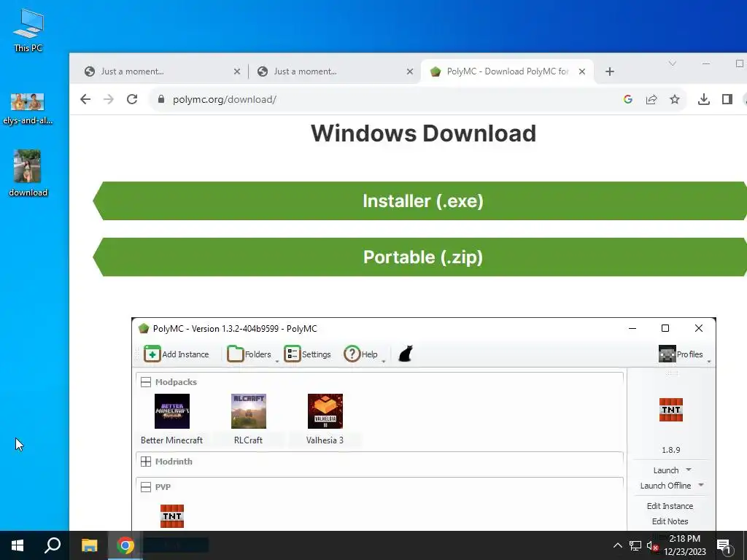The width and height of the screenshot is (747, 560).
Task: Click the taskbar clock showing 2:18 PM
Action: pyautogui.click(x=684, y=545)
